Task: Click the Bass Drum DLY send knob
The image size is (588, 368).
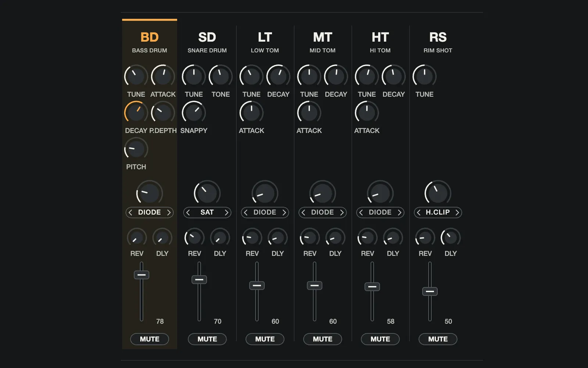Action: click(162, 238)
